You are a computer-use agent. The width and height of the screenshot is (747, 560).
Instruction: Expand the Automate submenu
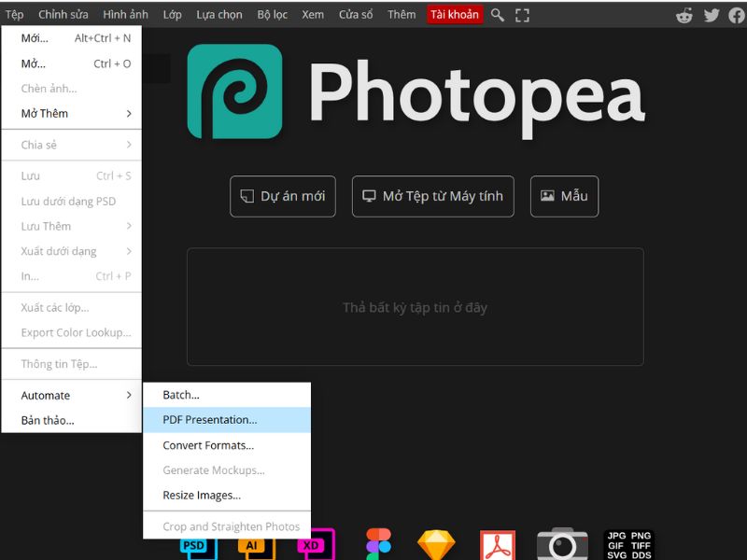(x=72, y=395)
